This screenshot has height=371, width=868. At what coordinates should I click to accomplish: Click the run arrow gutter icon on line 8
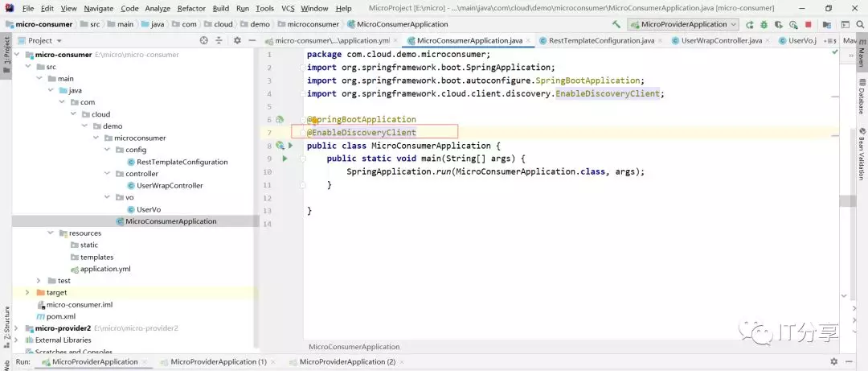(291, 146)
